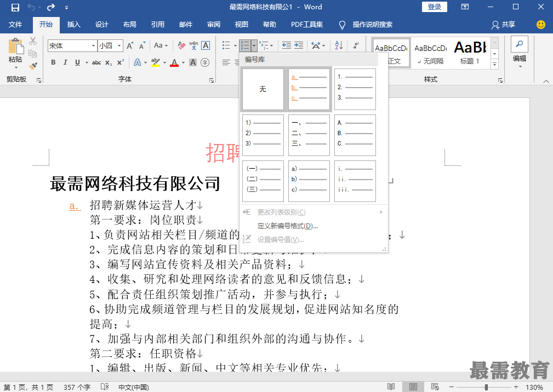Apply the red font color

(x=174, y=63)
